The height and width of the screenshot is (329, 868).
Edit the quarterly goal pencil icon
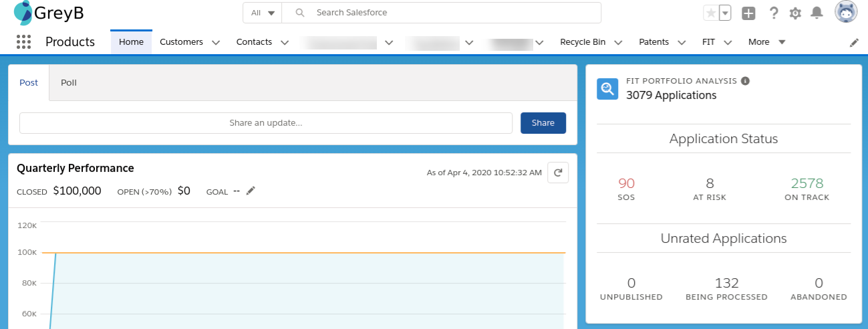pyautogui.click(x=251, y=191)
